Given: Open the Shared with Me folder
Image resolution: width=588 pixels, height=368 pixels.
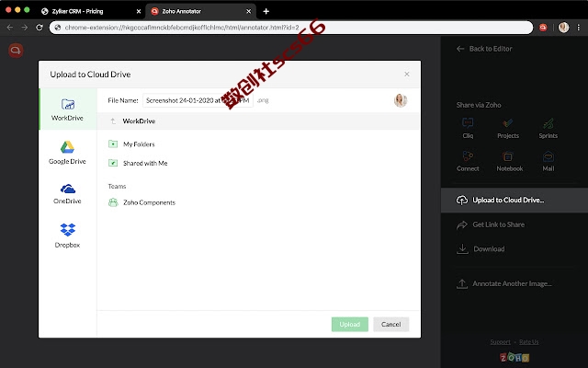Looking at the screenshot, I should click(138, 163).
